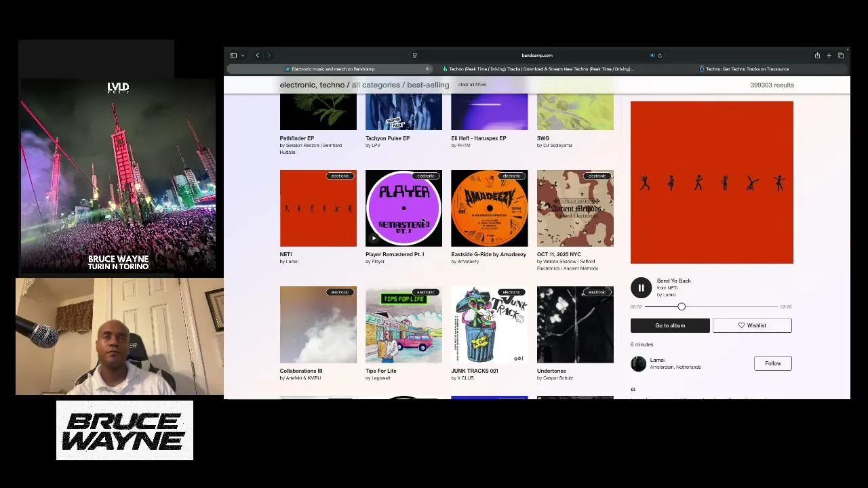Screen dimensions: 868x488
Task: Click the electronic tag on Amadeezy cover
Action: [511, 176]
